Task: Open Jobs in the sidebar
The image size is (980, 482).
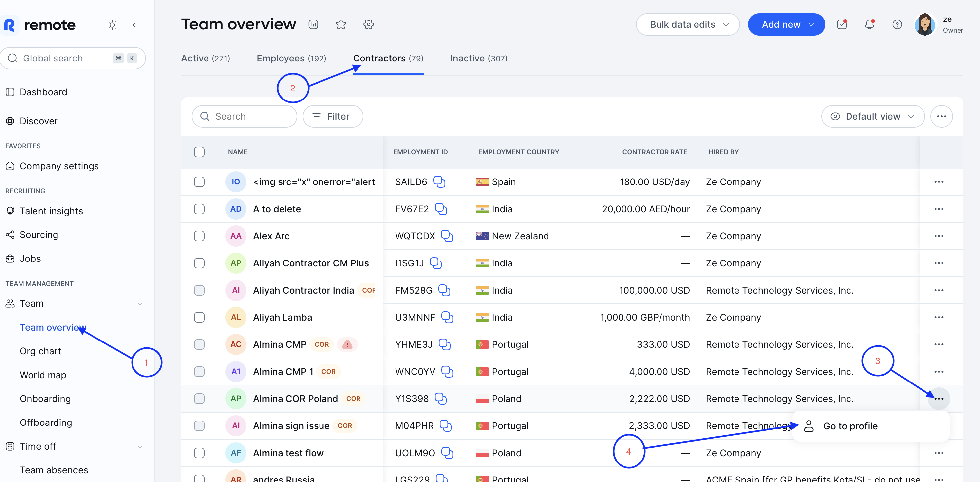Action: pyautogui.click(x=30, y=259)
